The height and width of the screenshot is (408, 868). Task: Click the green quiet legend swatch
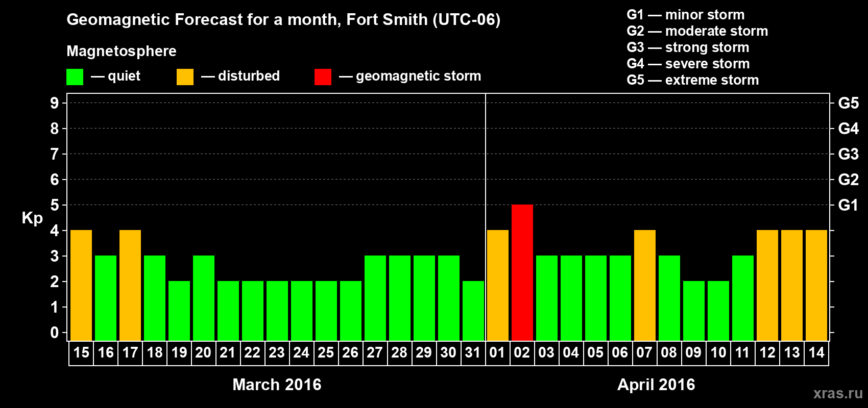[x=75, y=77]
